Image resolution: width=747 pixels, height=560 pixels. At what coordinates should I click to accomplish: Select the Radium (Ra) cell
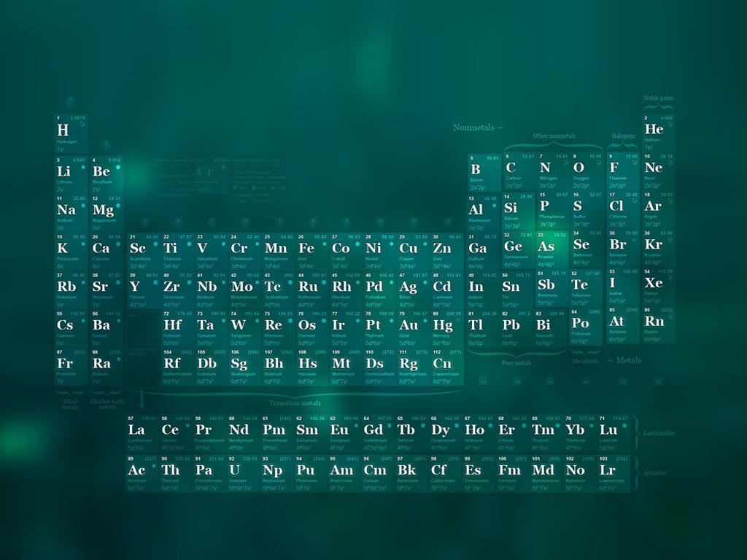tap(107, 367)
